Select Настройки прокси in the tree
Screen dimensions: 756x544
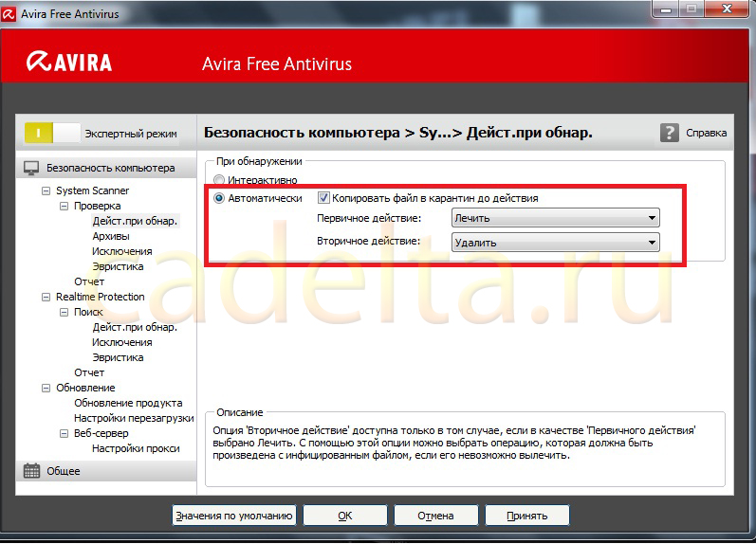click(x=136, y=448)
